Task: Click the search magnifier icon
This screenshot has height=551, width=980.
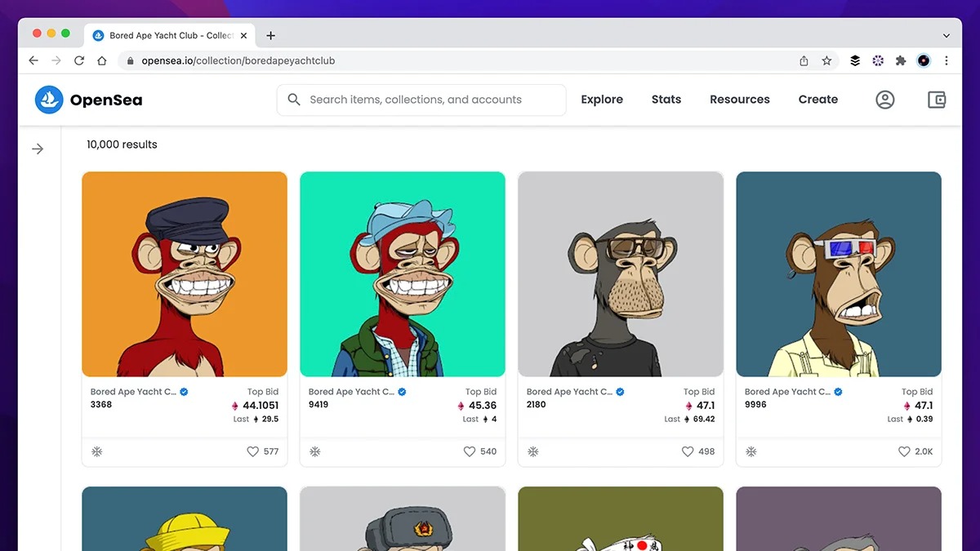Action: (294, 100)
